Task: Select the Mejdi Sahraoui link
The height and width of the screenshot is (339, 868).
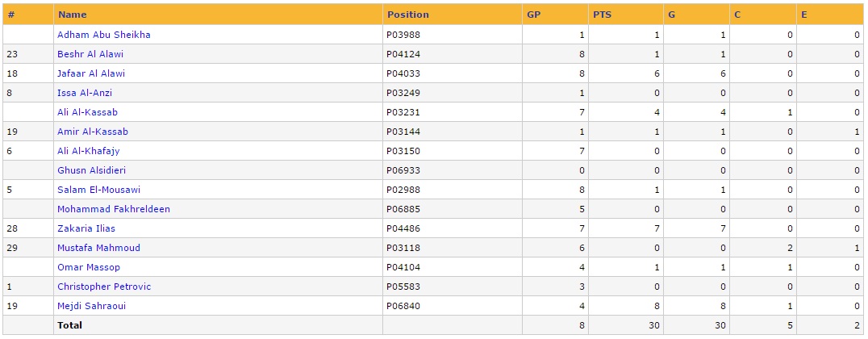Action: coord(91,307)
